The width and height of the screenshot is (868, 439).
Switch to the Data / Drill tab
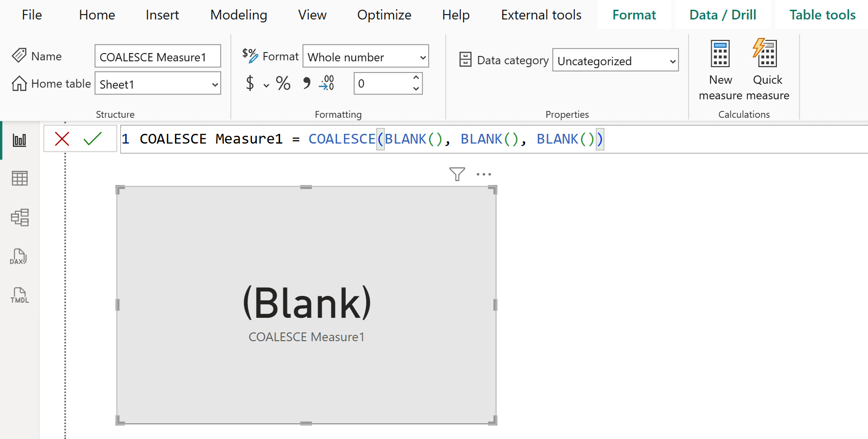point(723,15)
